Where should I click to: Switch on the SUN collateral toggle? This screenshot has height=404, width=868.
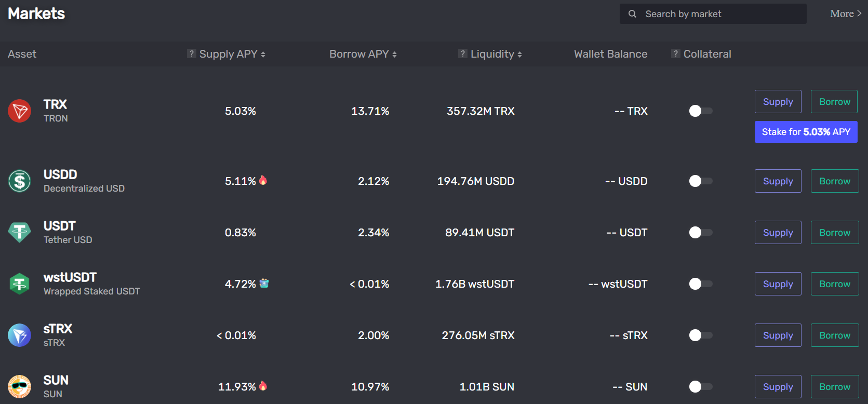pos(700,387)
